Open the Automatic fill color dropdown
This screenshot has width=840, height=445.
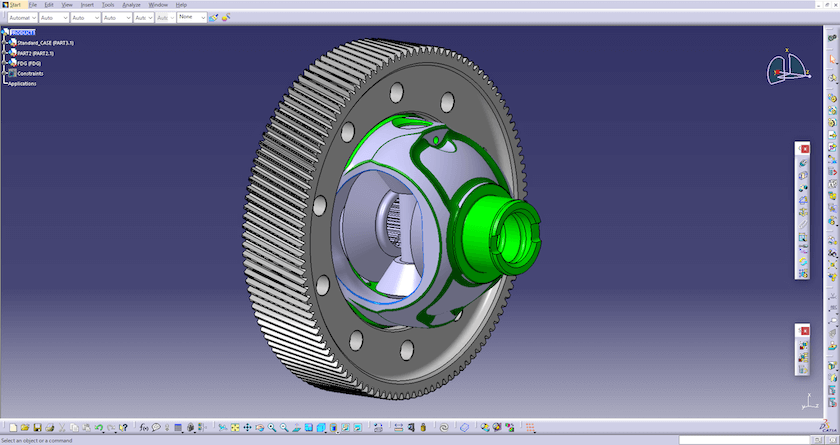22,18
